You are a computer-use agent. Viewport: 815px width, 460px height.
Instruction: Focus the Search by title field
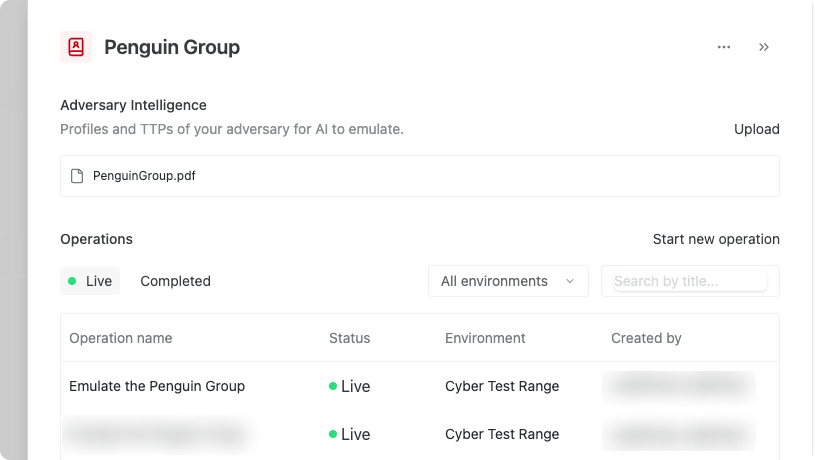(689, 281)
